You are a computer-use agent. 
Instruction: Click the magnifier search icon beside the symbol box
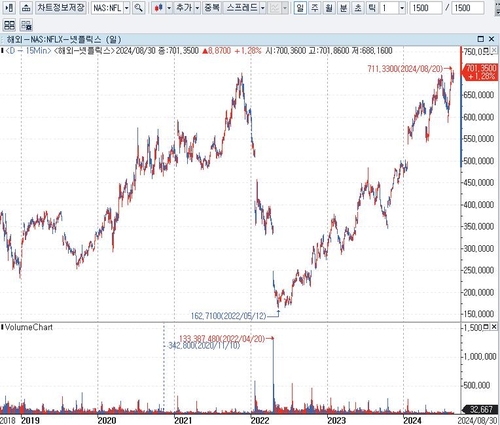pos(139,8)
